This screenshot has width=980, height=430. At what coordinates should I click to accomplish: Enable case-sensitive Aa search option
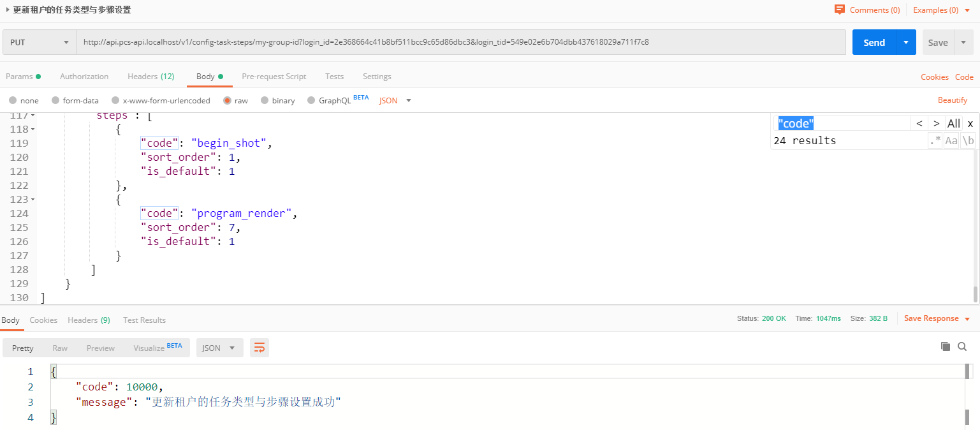(951, 141)
